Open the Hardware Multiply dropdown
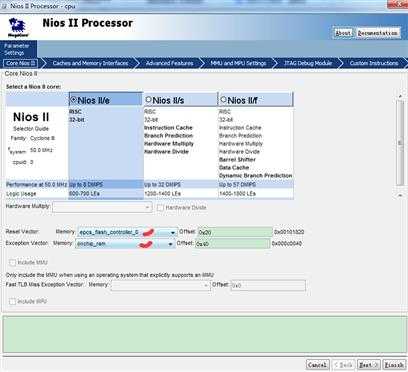The width and height of the screenshot is (408, 372). pyautogui.click(x=102, y=207)
